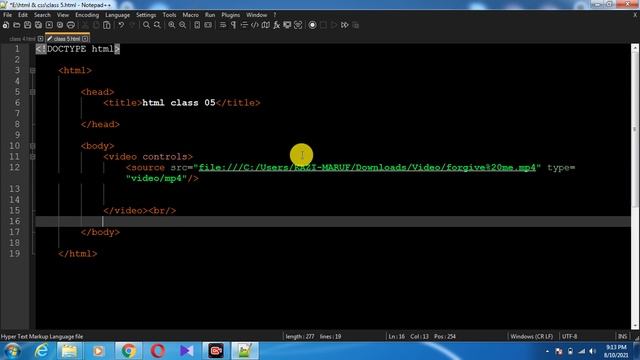Image resolution: width=640 pixels, height=360 pixels.
Task: Create a new document with New icon
Action: 6,25
